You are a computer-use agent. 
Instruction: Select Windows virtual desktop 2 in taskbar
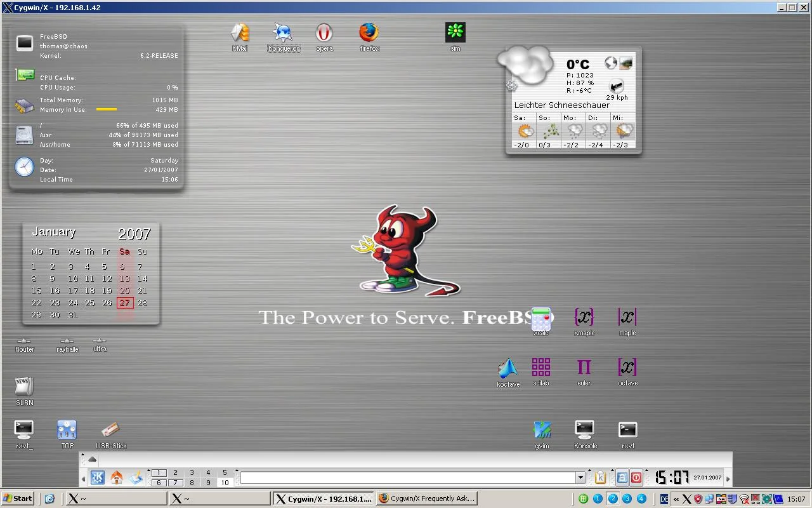click(613, 499)
